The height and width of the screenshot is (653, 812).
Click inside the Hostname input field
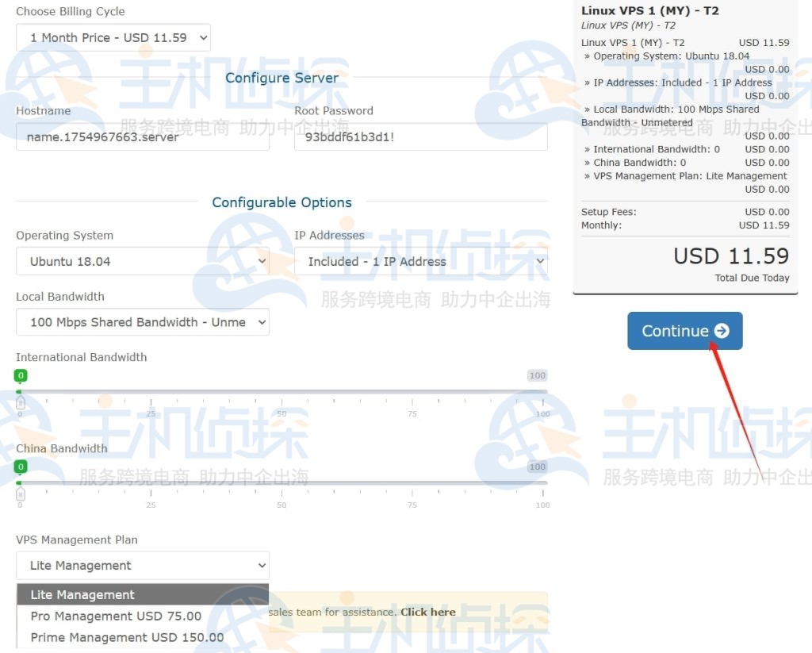pyautogui.click(x=142, y=136)
